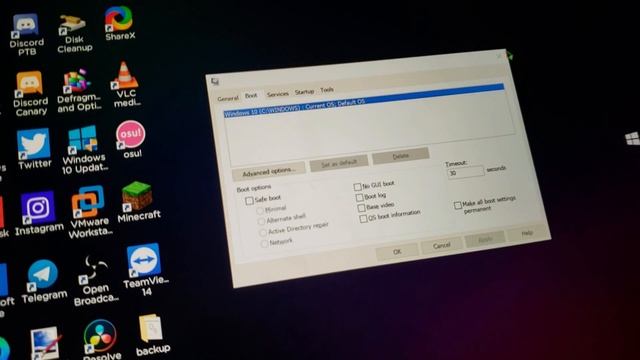Launch ShareX from the desktop

tap(119, 24)
